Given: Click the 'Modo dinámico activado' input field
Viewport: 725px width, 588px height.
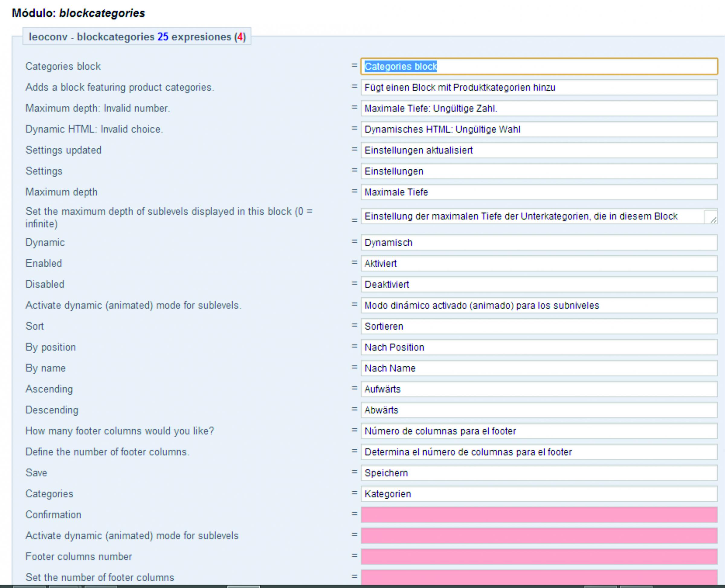Looking at the screenshot, I should [539, 306].
